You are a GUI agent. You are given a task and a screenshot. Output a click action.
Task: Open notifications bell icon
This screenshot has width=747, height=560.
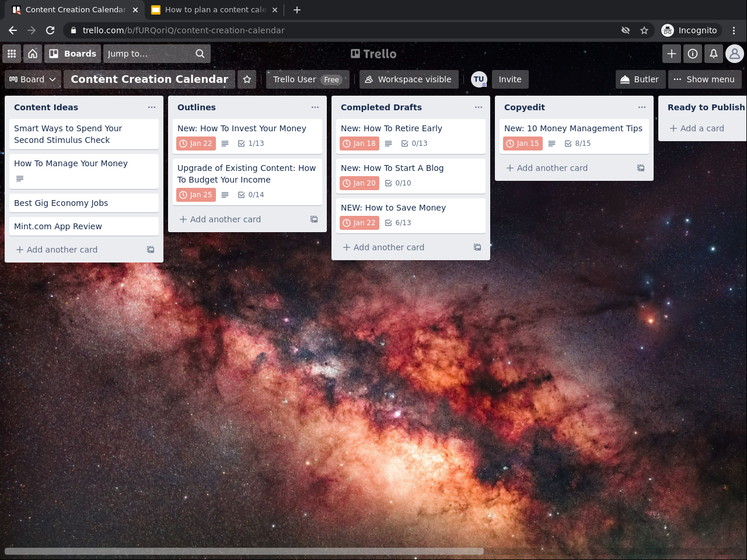coord(714,54)
